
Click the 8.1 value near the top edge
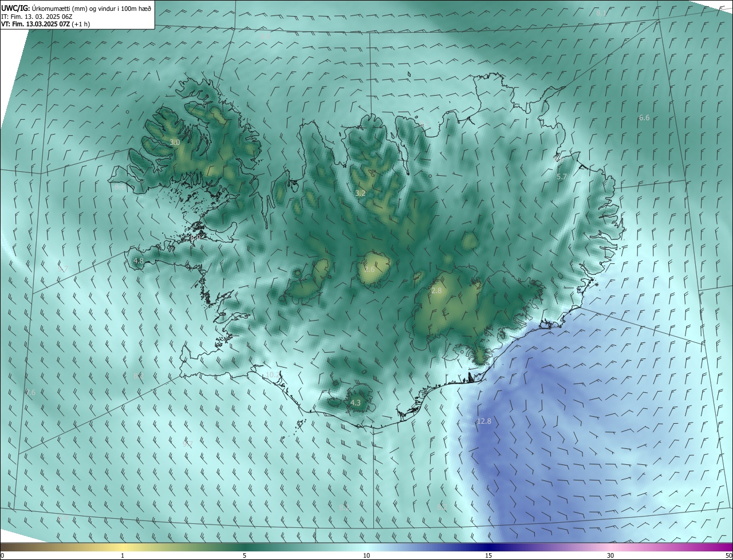[x=601, y=13]
